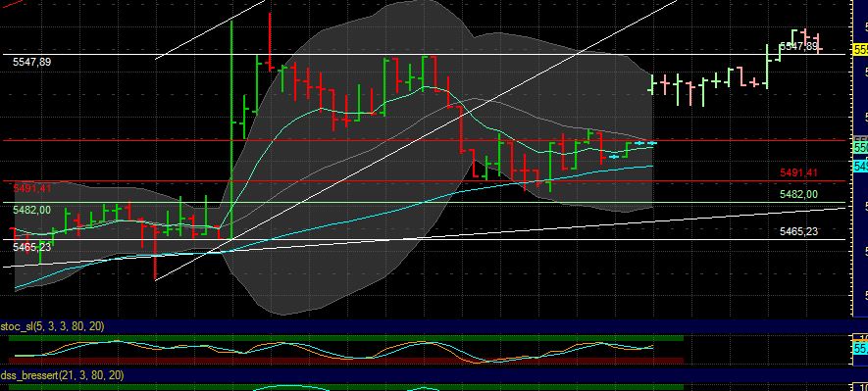Click the red 5491,41 label on the right
The width and height of the screenshot is (868, 391).
pyautogui.click(x=798, y=173)
